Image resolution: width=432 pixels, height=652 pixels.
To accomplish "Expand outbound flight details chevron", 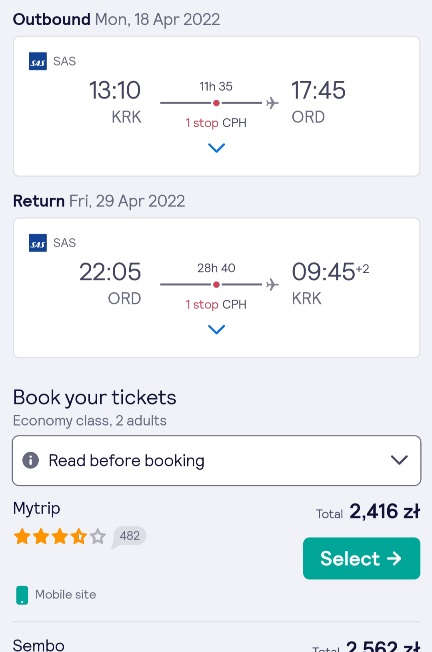I will [216, 148].
